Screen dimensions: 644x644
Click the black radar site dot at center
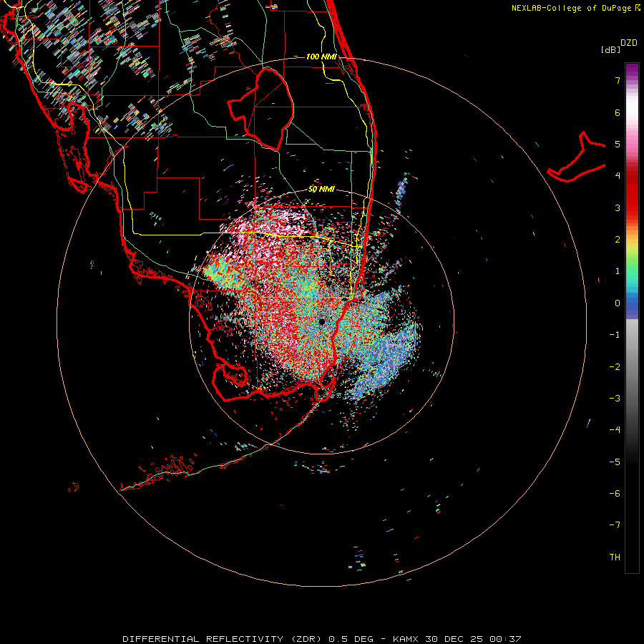[321, 322]
